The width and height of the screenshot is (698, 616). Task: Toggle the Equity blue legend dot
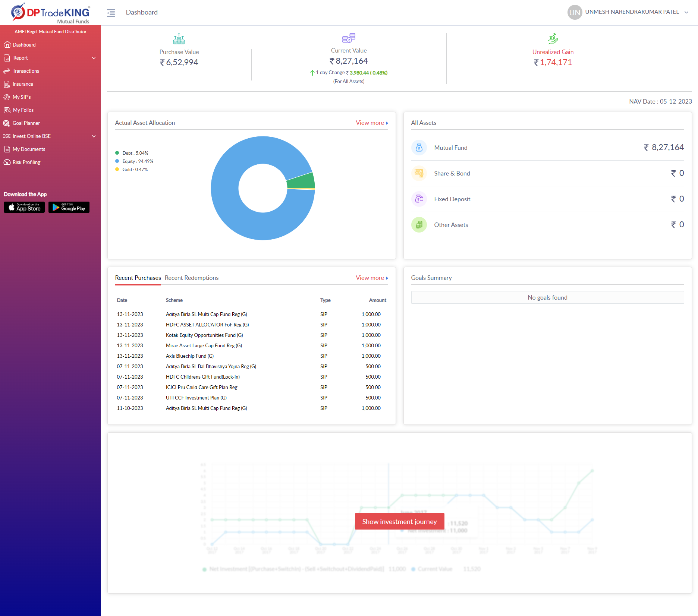pyautogui.click(x=117, y=161)
